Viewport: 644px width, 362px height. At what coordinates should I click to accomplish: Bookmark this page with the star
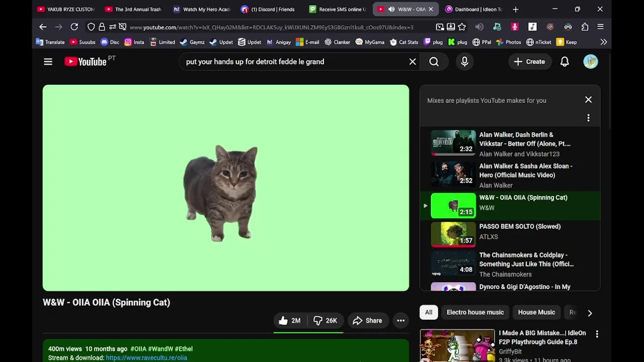click(x=462, y=27)
